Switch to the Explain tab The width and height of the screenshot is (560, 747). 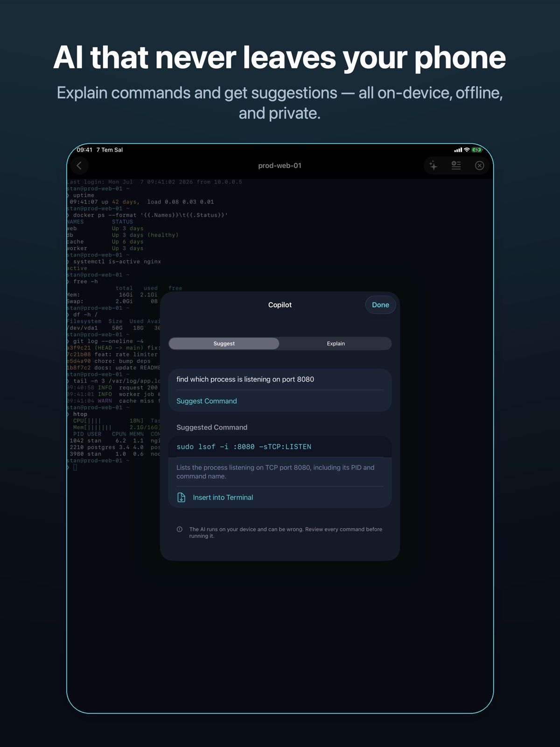tap(336, 344)
